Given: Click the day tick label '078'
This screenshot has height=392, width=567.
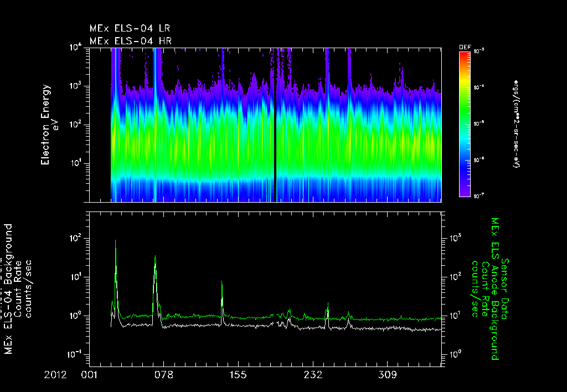Looking at the screenshot, I should 164,375.
